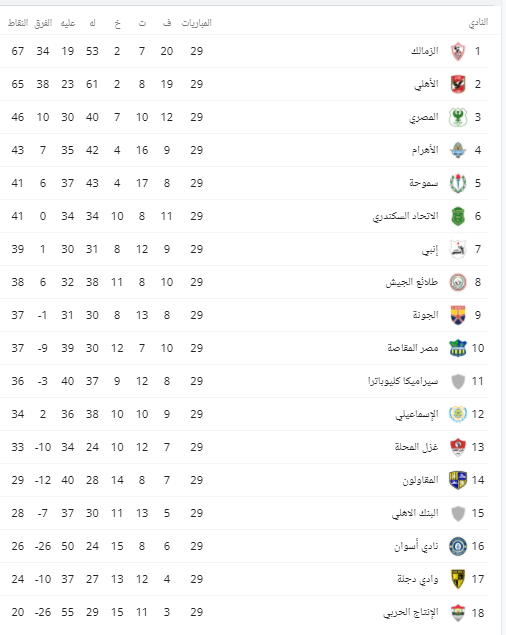Select the النادي club column header

point(478,23)
